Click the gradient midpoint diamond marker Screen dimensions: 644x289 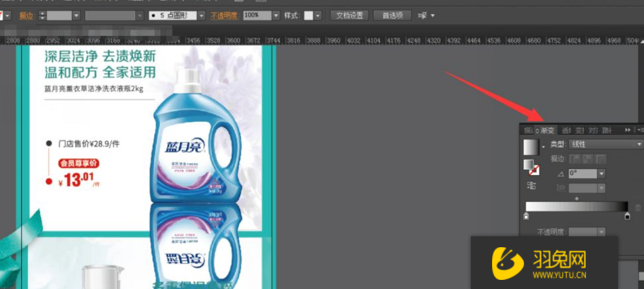[577, 199]
